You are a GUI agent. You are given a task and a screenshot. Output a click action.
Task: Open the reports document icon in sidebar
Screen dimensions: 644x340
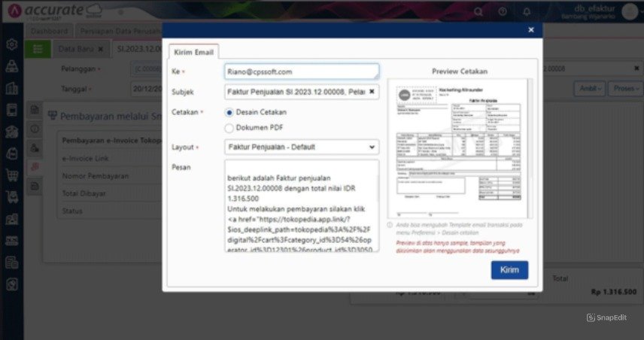(12, 263)
